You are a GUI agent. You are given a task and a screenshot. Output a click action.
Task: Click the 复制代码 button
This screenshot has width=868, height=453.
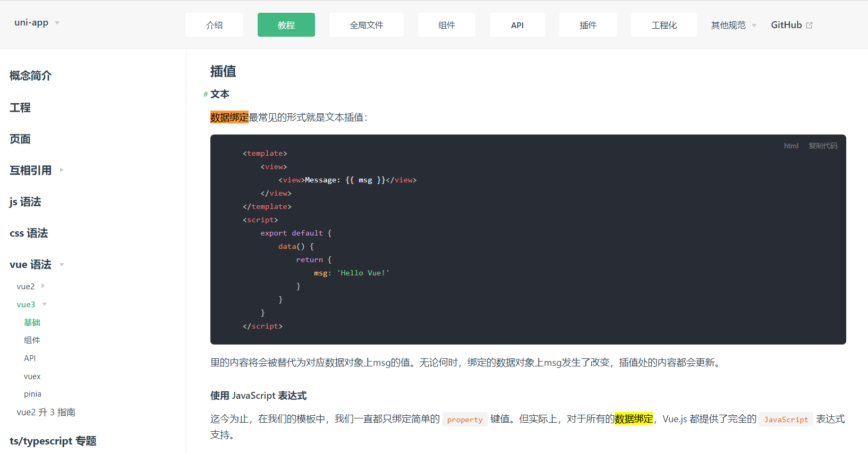(x=823, y=146)
